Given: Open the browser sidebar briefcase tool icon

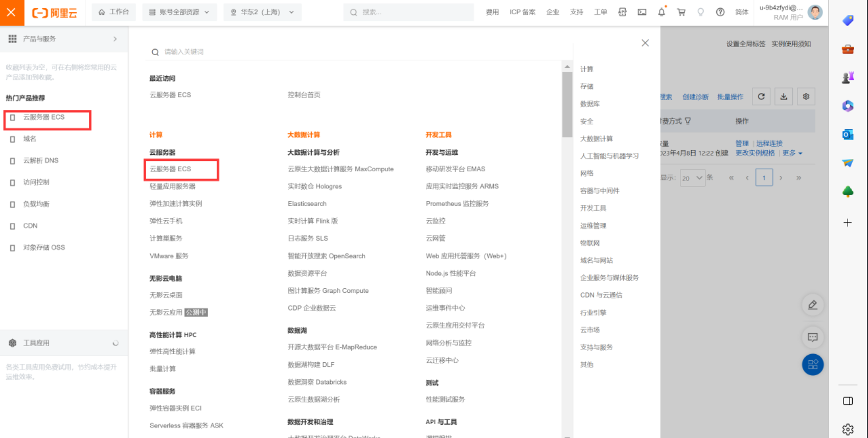Looking at the screenshot, I should [x=848, y=49].
